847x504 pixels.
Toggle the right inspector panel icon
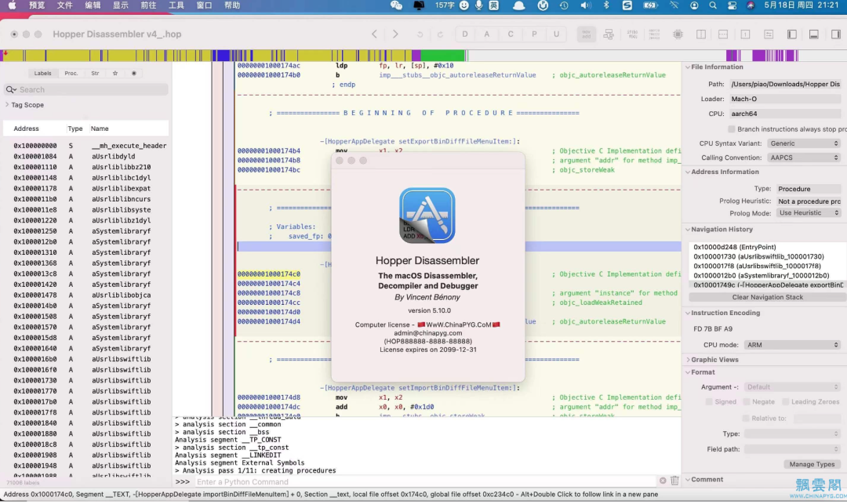click(x=836, y=34)
